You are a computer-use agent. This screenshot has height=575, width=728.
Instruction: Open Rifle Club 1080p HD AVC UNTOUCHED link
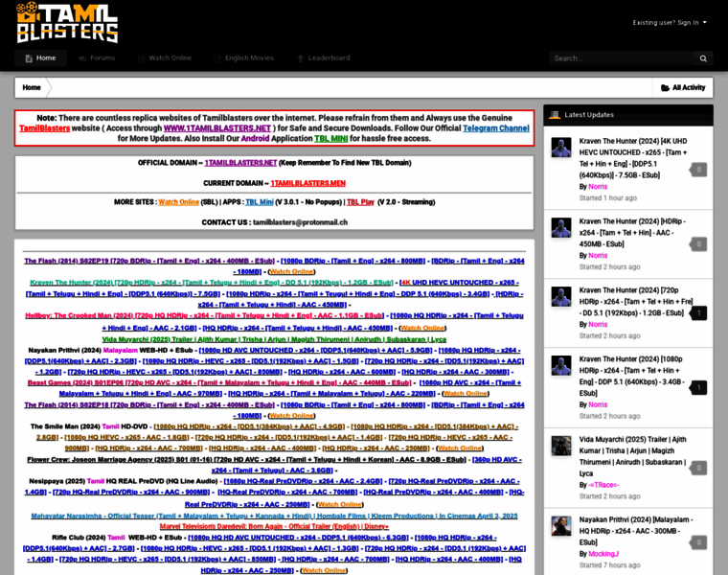point(298,538)
